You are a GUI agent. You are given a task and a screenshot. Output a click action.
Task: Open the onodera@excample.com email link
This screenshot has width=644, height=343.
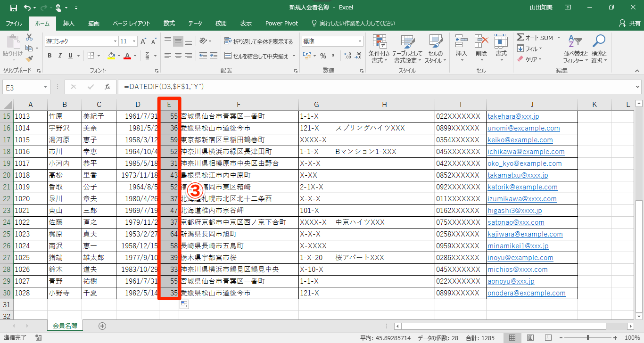tap(527, 293)
